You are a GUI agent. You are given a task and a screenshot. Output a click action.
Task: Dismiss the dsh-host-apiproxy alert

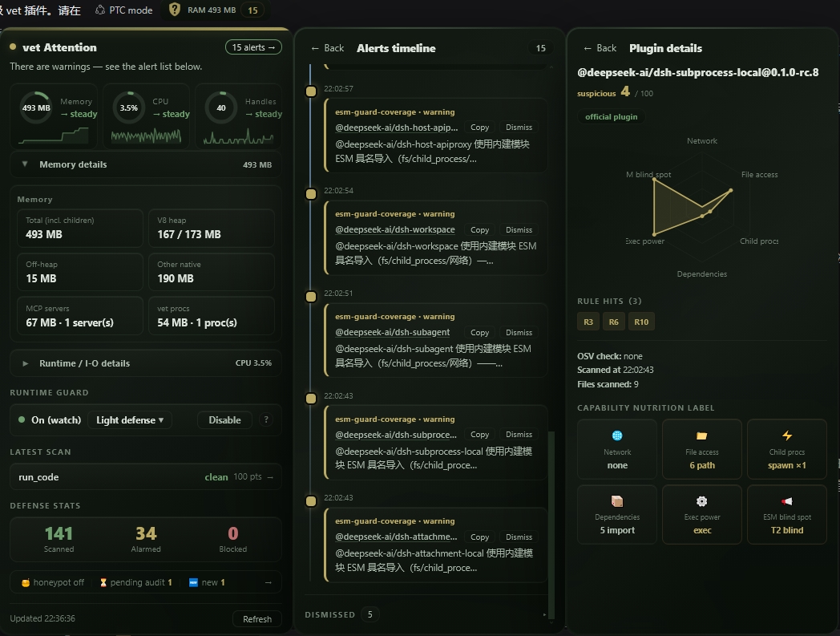(x=519, y=127)
